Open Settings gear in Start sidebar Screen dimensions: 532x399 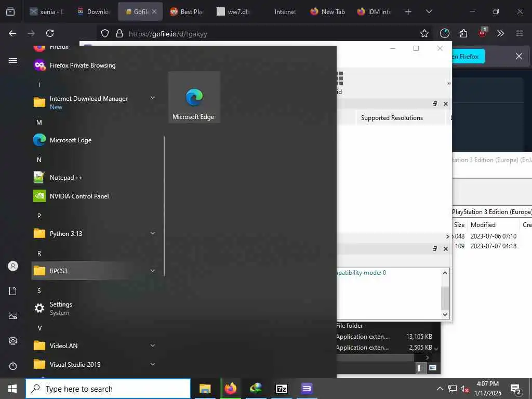(x=13, y=341)
